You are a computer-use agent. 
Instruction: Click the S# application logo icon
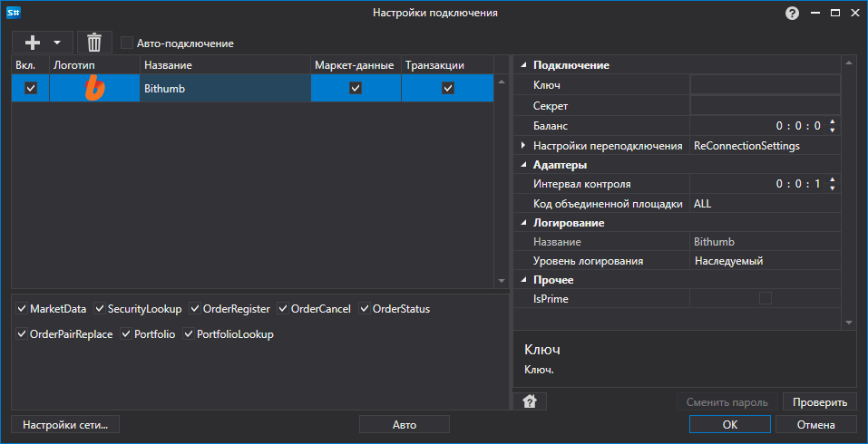(x=13, y=12)
